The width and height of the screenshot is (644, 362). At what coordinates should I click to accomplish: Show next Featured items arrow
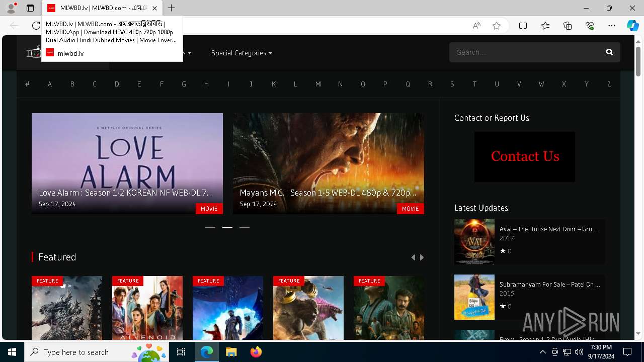point(422,257)
